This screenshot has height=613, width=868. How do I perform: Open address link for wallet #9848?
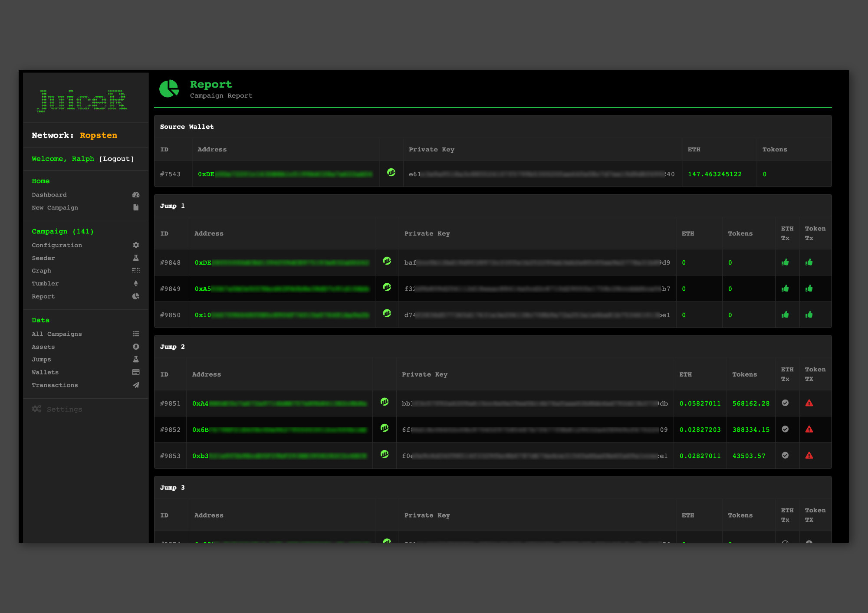tap(282, 263)
